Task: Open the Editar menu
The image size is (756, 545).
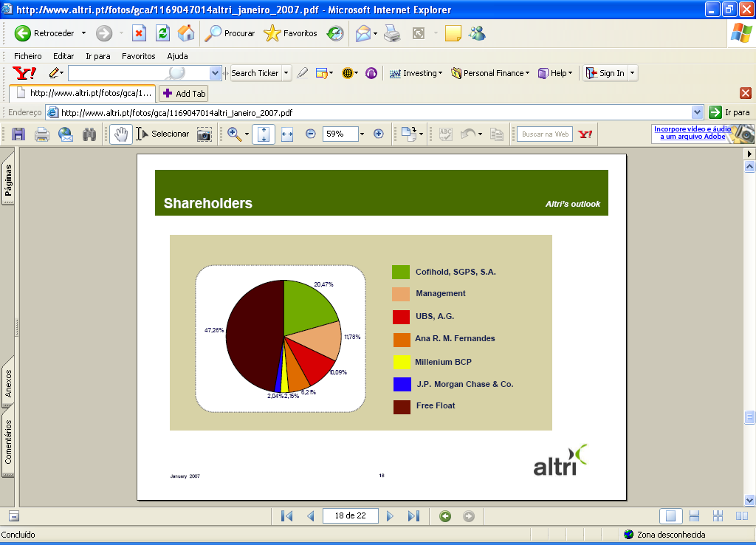Action: [63, 56]
